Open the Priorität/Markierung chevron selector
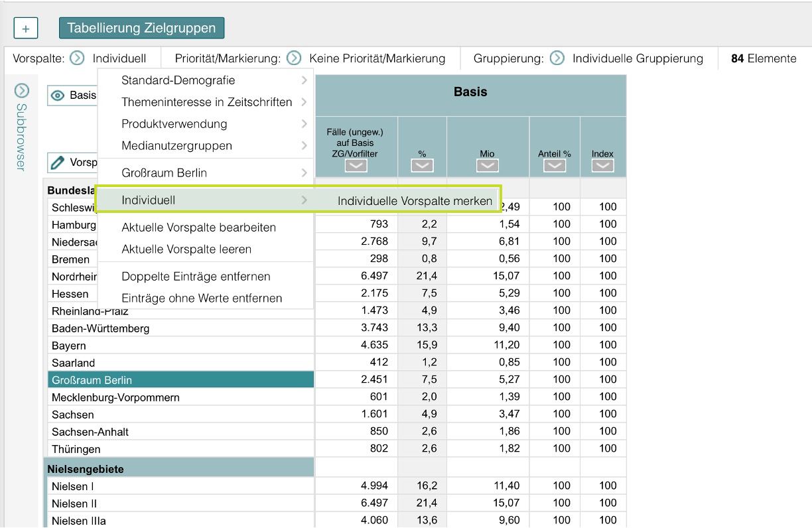Image resolution: width=812 pixels, height=528 pixels. click(294, 58)
